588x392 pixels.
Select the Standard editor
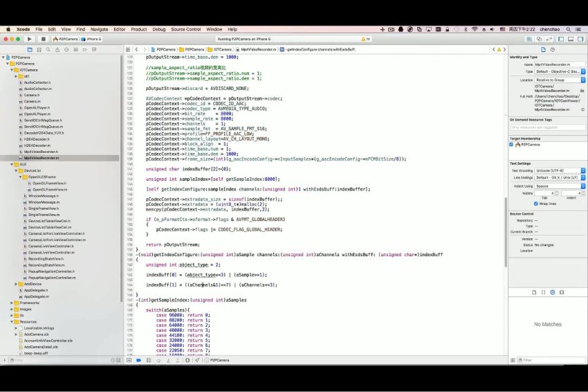point(529,39)
